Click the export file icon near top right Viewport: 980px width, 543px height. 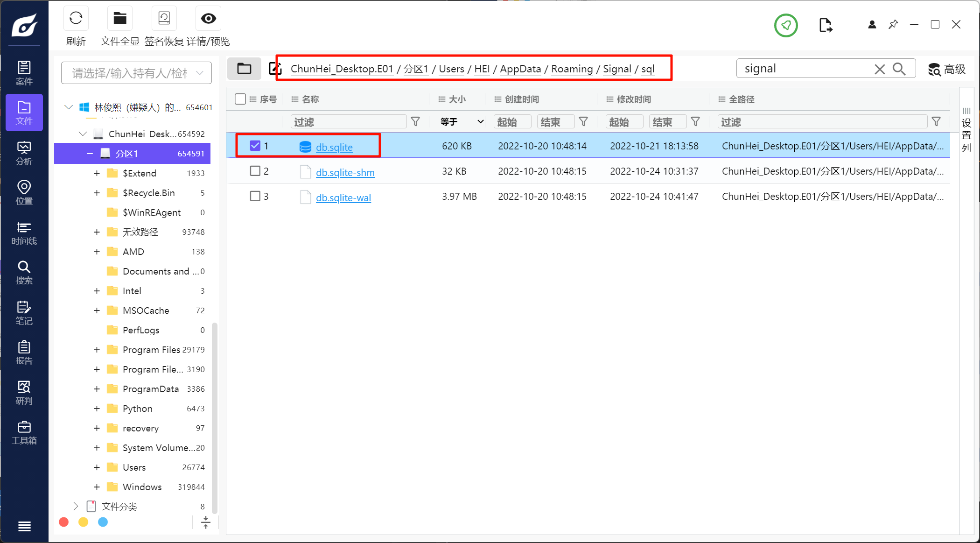(825, 25)
